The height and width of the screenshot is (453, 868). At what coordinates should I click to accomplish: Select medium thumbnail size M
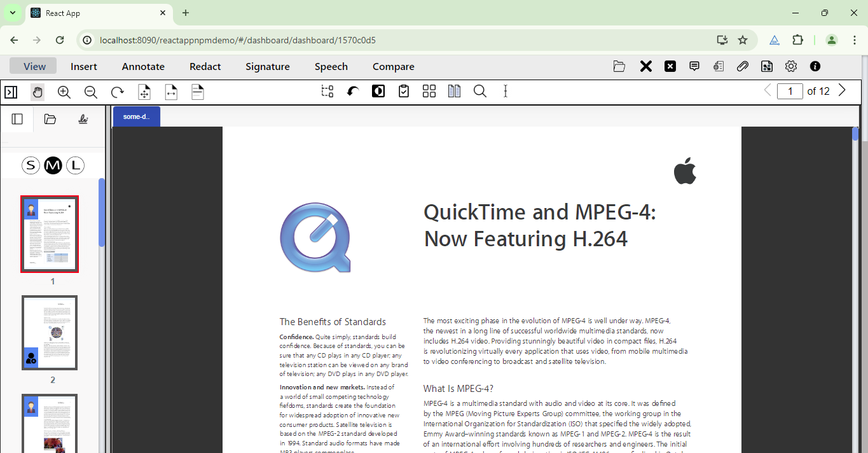tap(53, 166)
